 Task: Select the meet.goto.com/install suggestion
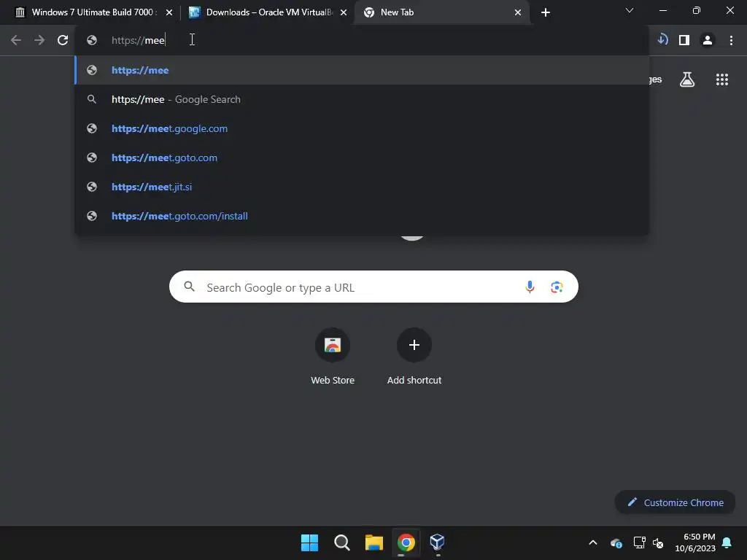point(362,216)
